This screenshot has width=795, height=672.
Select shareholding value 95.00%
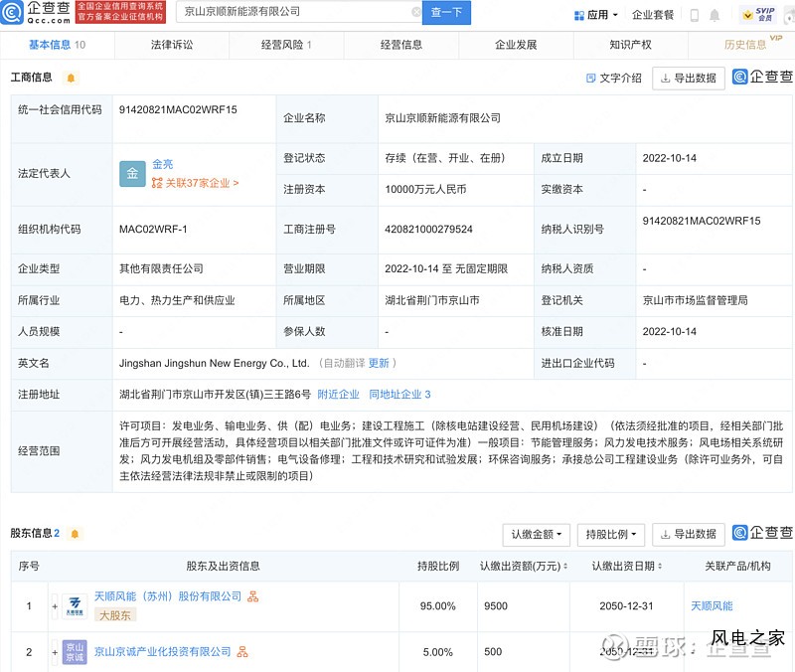click(x=437, y=606)
